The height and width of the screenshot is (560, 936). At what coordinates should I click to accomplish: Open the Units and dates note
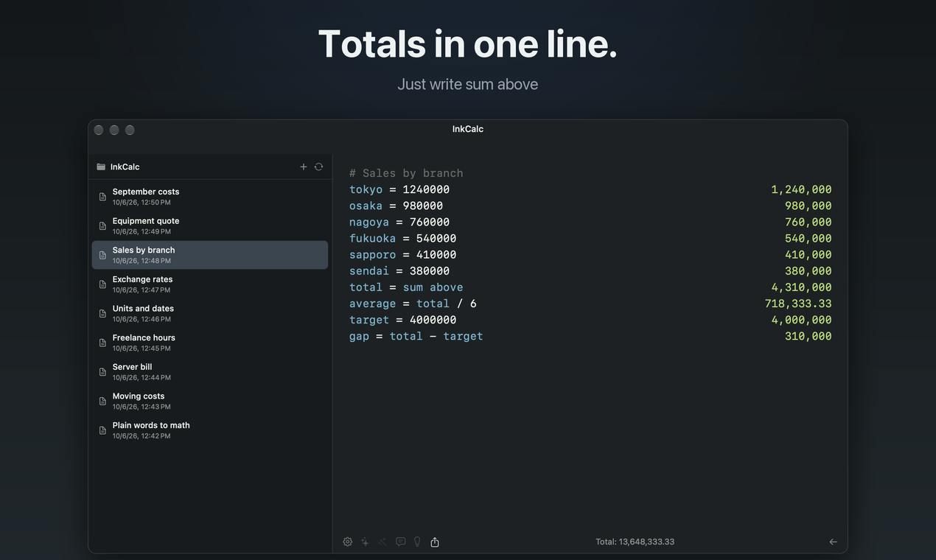(x=210, y=313)
